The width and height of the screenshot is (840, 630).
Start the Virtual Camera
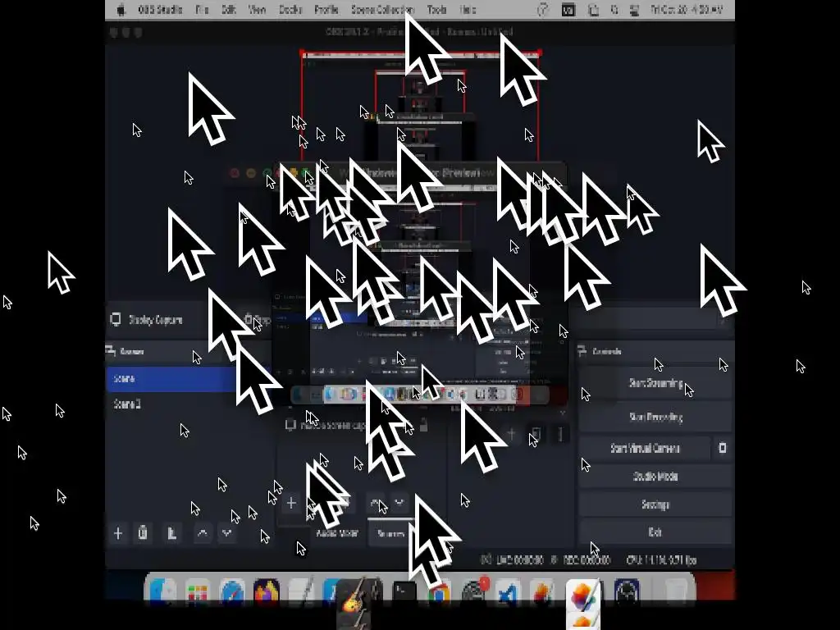click(645, 448)
